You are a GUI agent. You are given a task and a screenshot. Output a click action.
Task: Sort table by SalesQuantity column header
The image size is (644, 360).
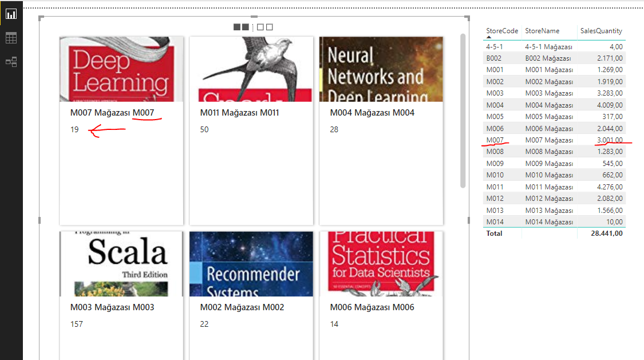[x=601, y=31]
